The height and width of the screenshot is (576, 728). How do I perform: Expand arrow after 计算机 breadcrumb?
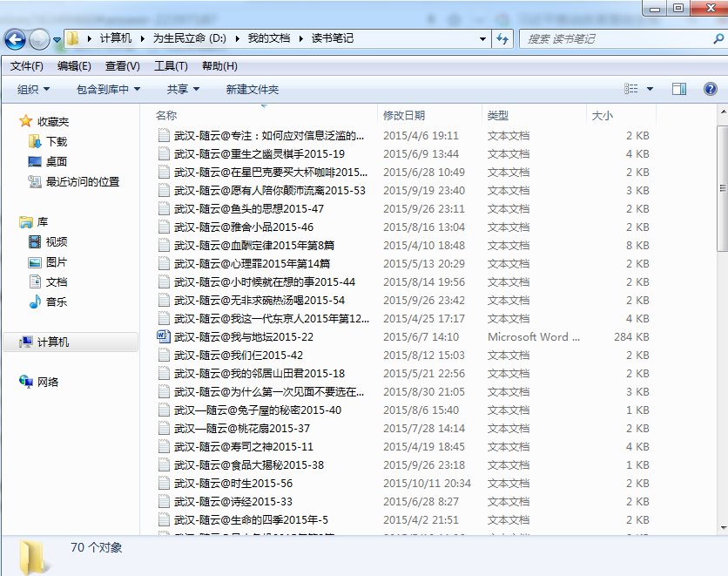click(x=143, y=38)
